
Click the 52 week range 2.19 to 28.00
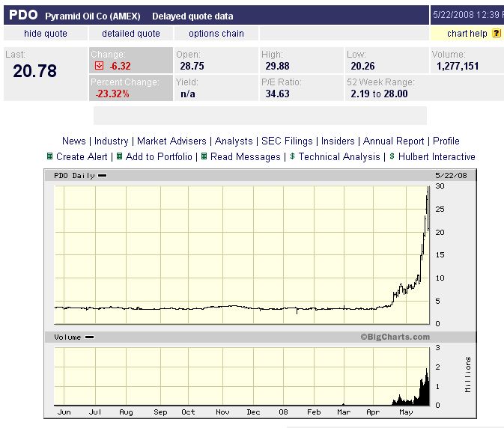point(379,94)
